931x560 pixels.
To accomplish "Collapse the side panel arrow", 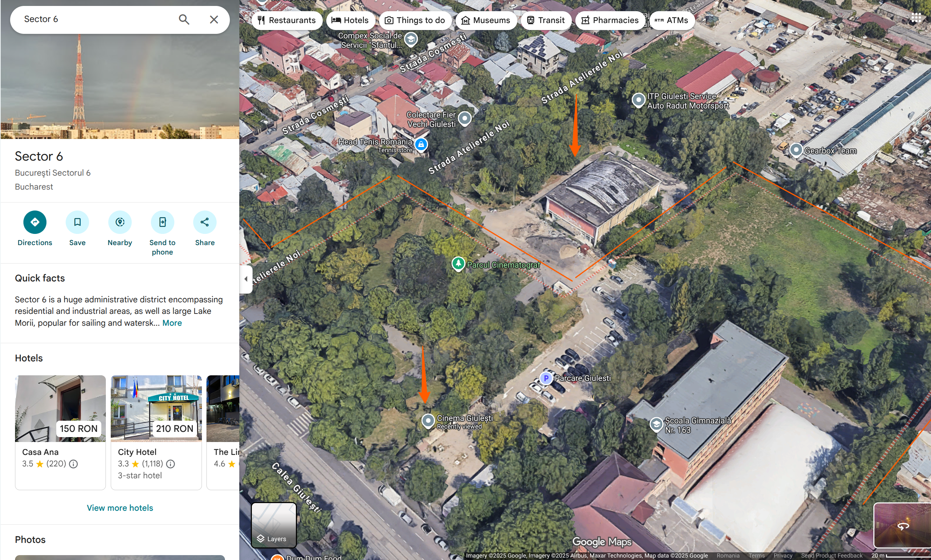I will 246,279.
